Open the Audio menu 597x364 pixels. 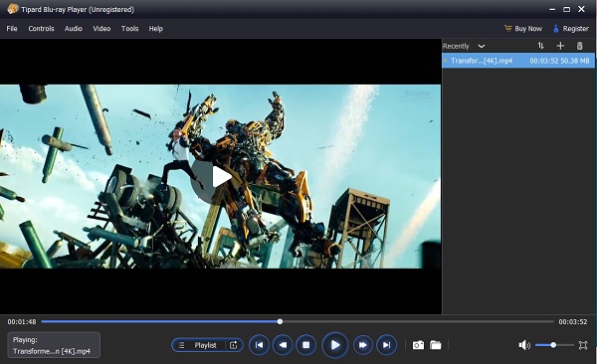[x=73, y=29]
